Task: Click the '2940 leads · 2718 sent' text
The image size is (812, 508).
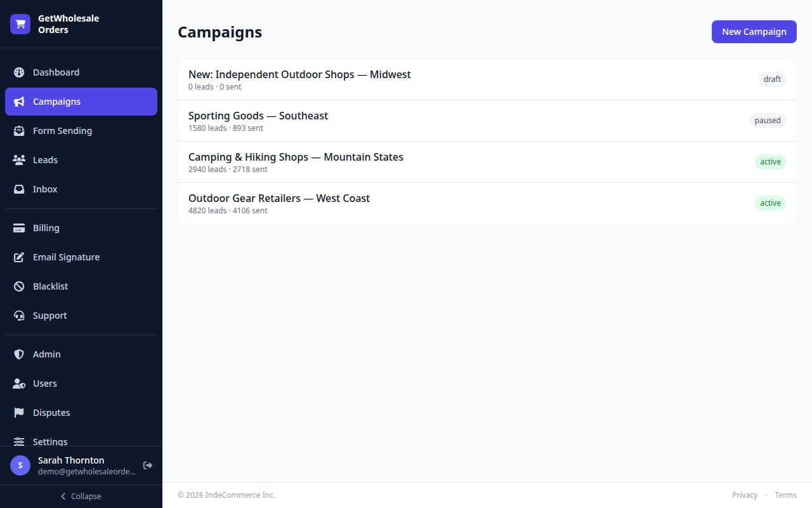Action: [228, 170]
